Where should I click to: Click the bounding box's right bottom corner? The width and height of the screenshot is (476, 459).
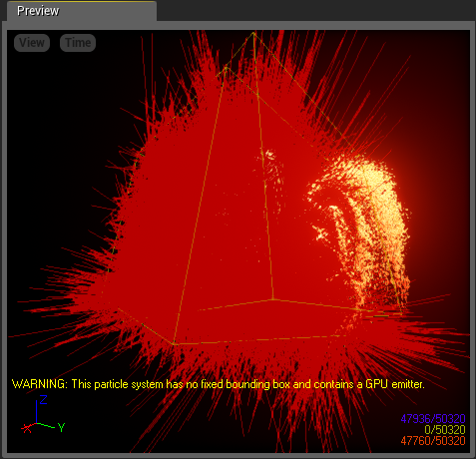click(x=402, y=313)
